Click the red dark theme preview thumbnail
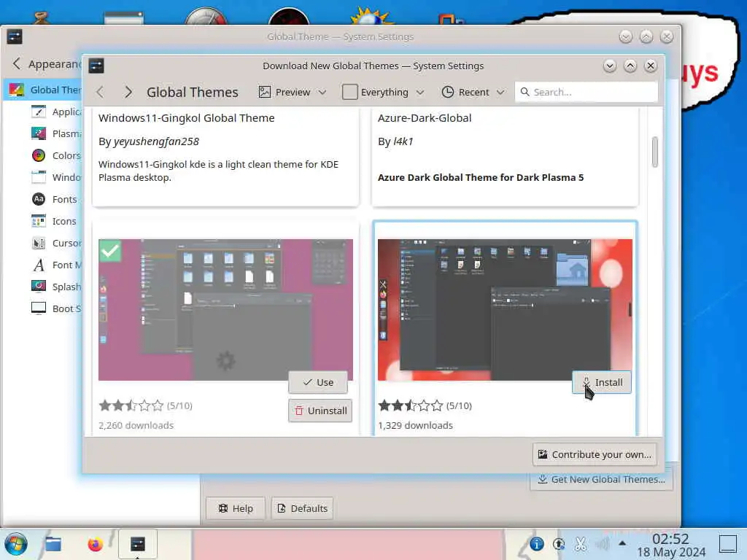Screen dimensions: 747x560 coord(505,309)
